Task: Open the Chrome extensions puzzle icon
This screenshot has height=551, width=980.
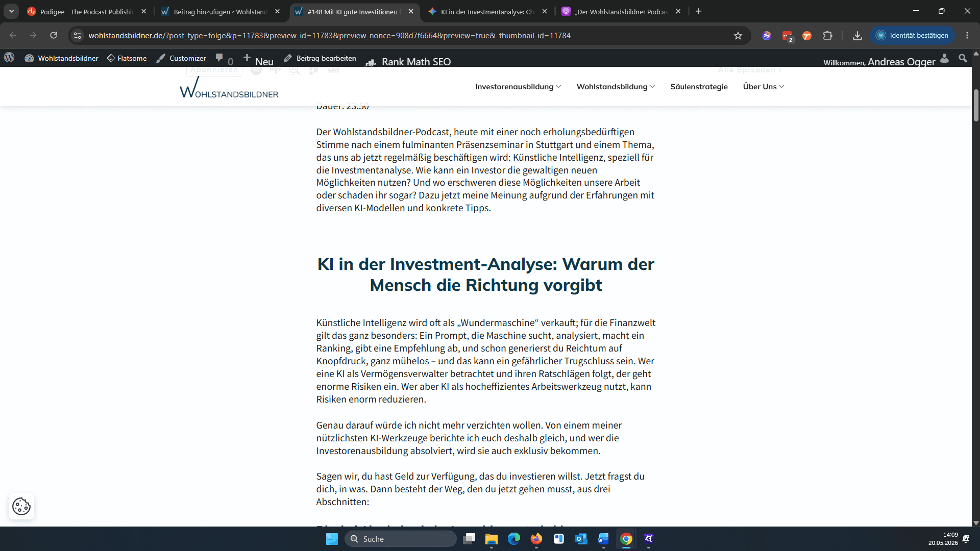Action: [x=827, y=36]
